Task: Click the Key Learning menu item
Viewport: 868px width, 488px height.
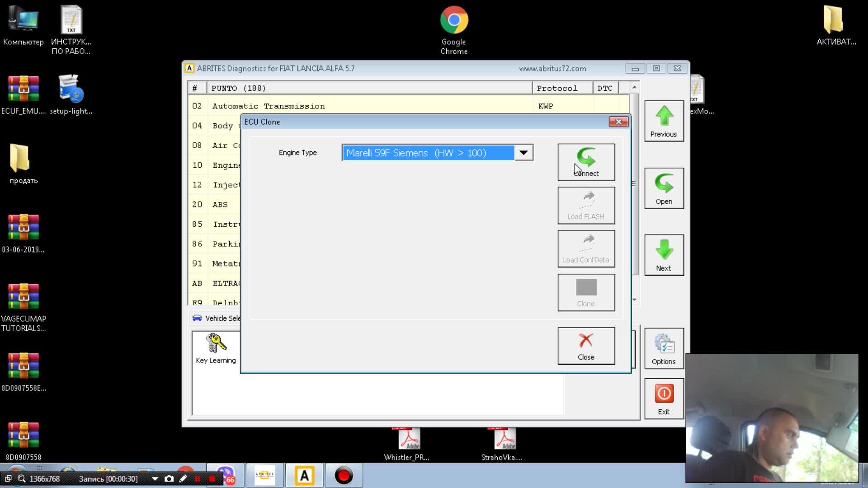Action: tap(216, 349)
